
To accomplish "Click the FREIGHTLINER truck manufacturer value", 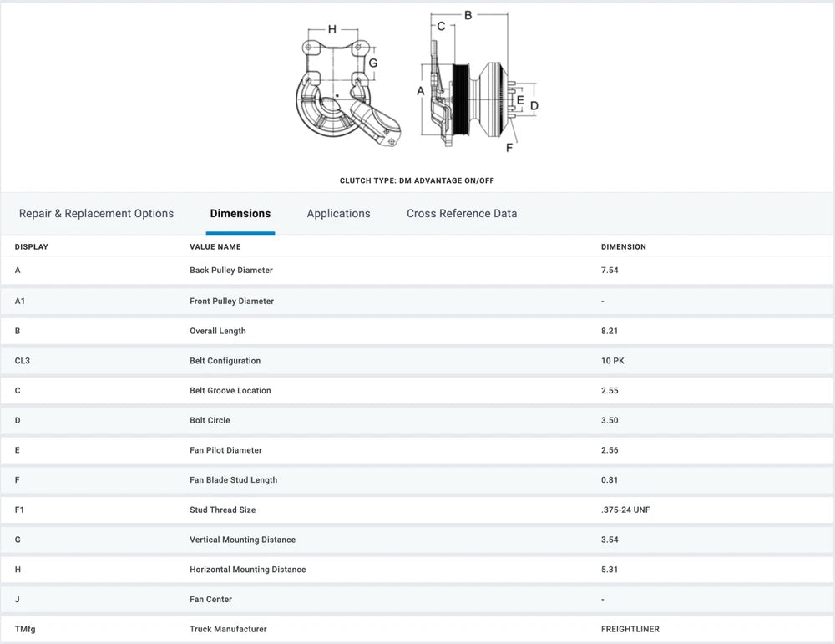I will [630, 629].
